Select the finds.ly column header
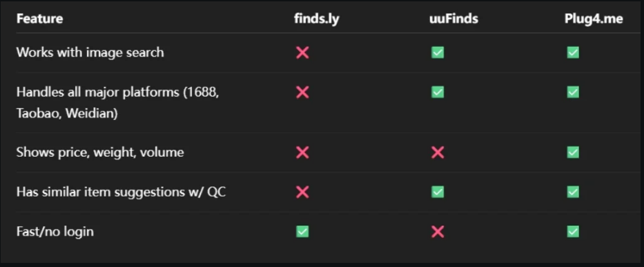This screenshot has width=644, height=267. tap(317, 19)
